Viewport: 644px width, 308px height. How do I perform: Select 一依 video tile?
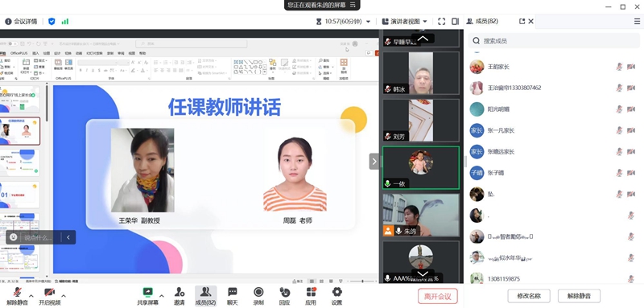[420, 168]
